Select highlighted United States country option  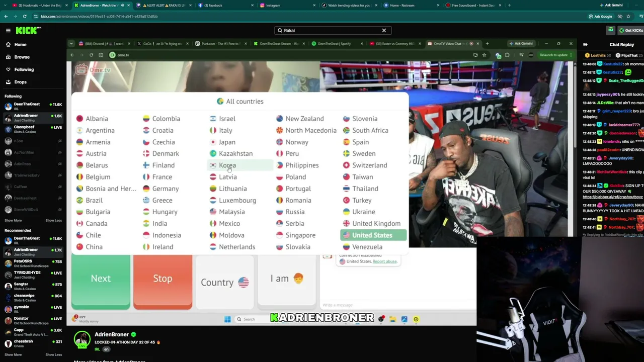click(373, 235)
